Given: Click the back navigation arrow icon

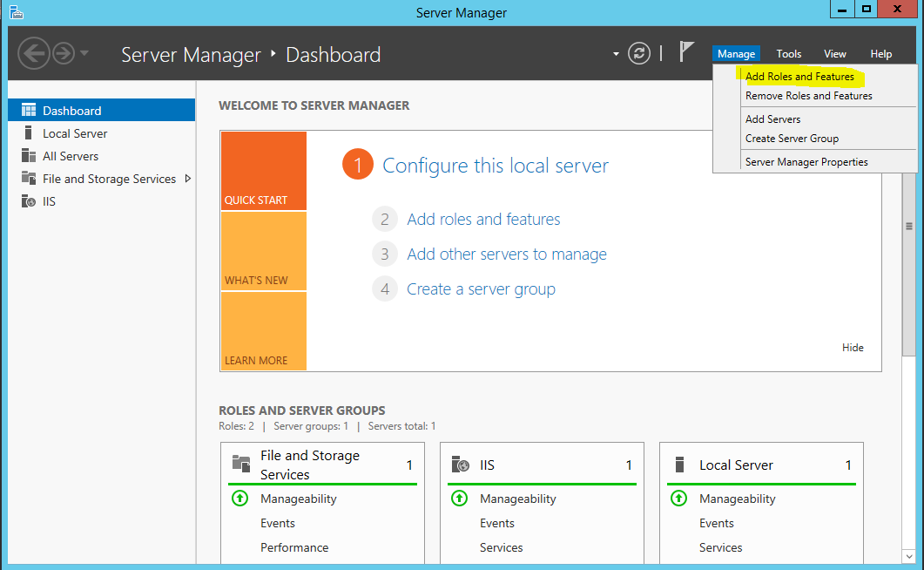Looking at the screenshot, I should 33,54.
